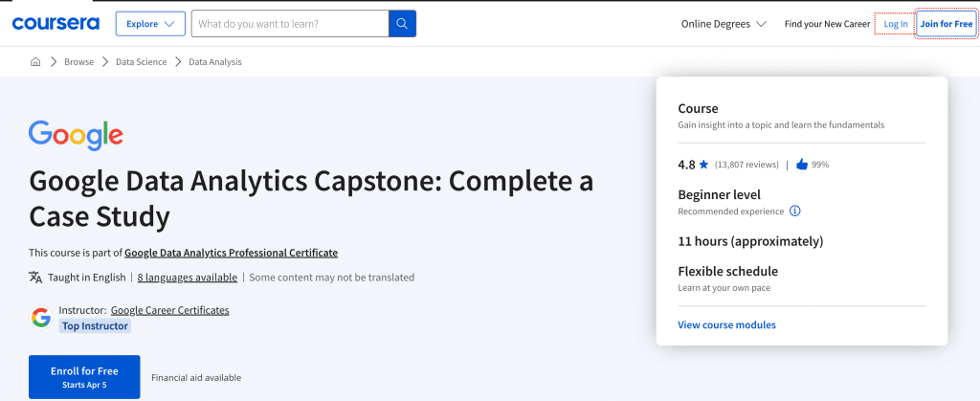
Task: Click the thumbs-up 99% icon
Action: tap(802, 165)
